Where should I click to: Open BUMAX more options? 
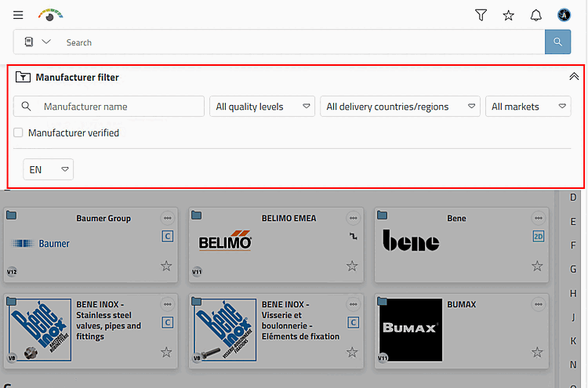tap(539, 304)
